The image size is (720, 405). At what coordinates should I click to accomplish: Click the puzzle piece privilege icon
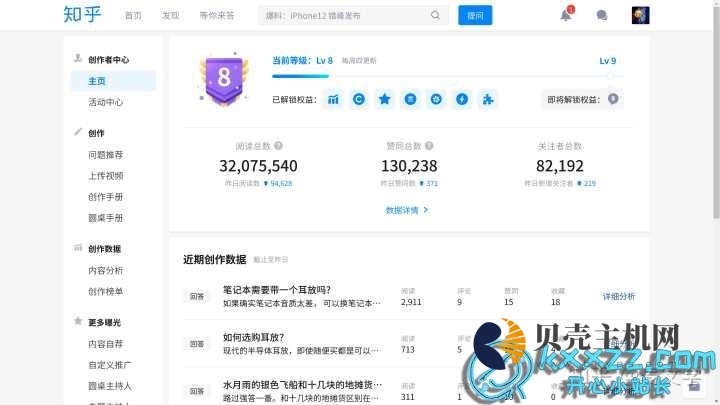pos(486,99)
